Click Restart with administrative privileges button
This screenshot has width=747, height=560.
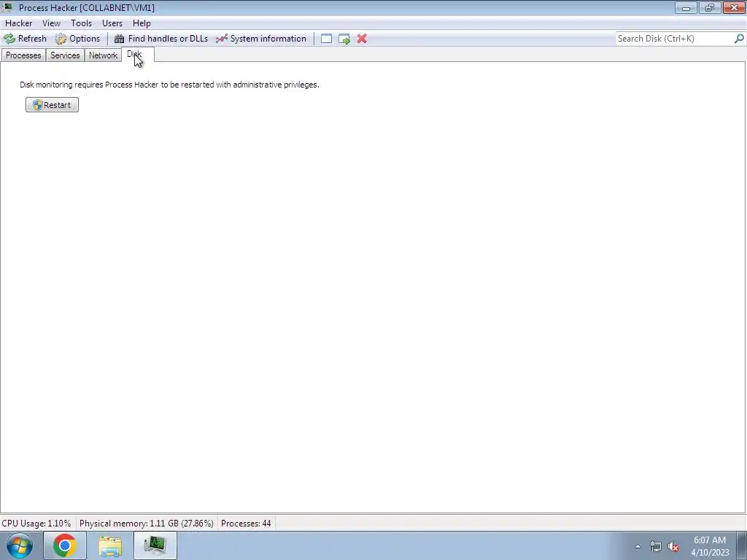point(52,105)
